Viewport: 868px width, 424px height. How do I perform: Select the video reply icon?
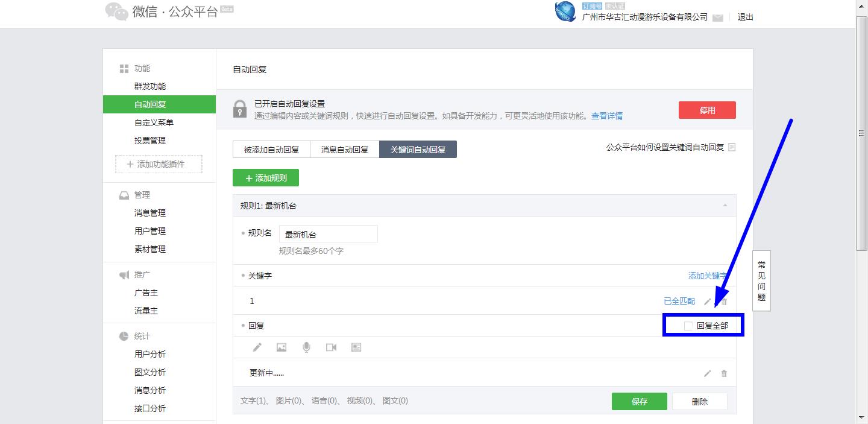[330, 347]
